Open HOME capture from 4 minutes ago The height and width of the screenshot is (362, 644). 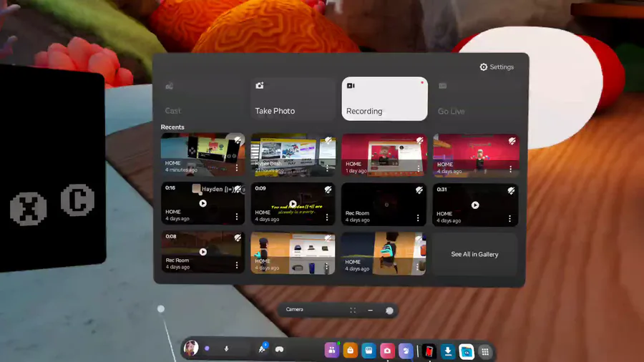click(203, 154)
